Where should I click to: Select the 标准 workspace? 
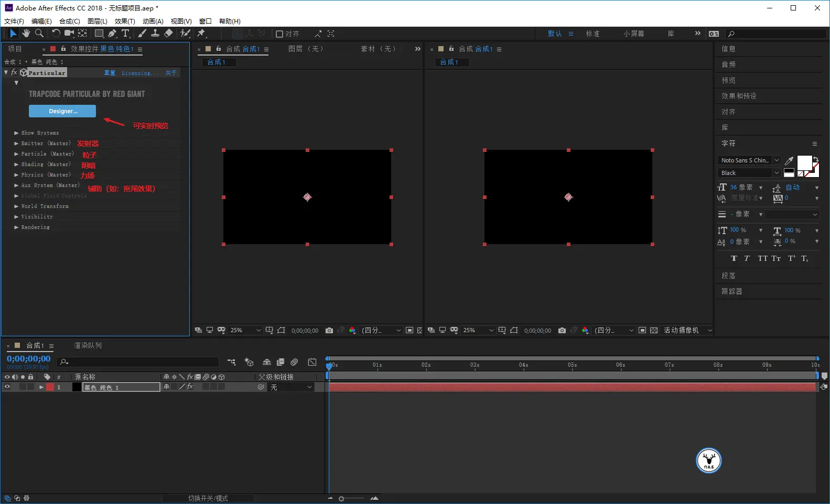pyautogui.click(x=592, y=34)
